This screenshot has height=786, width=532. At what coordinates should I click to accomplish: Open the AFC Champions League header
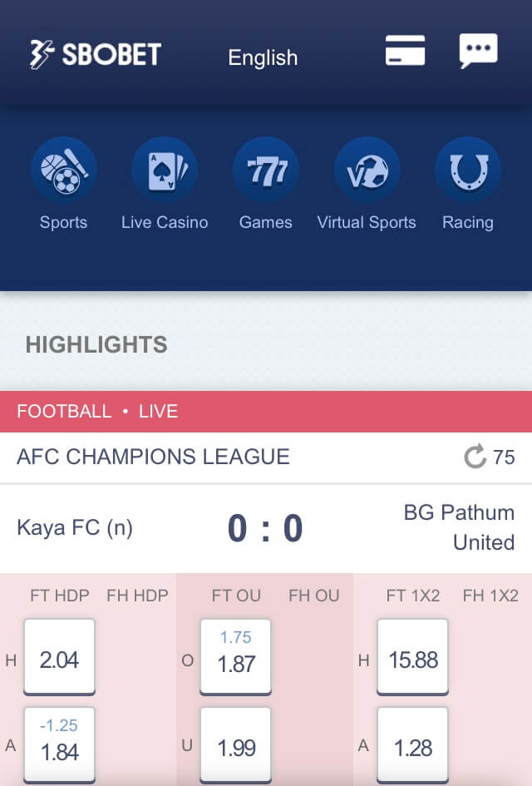(x=154, y=457)
